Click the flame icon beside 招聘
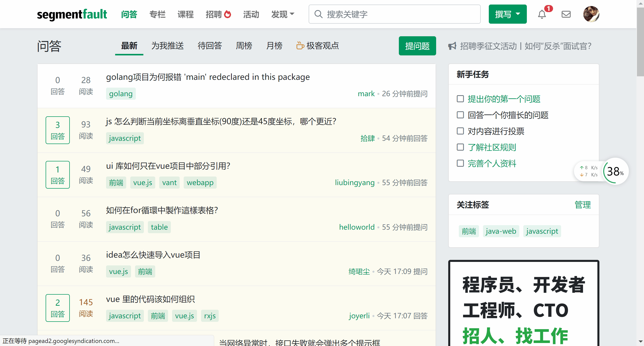 pyautogui.click(x=228, y=14)
